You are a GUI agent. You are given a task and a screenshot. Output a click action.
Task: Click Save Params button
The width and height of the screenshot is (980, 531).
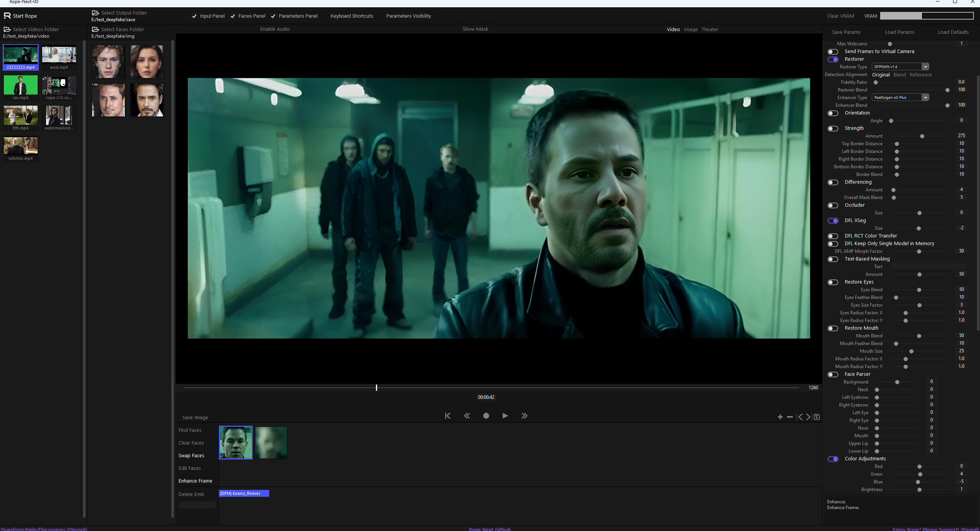[x=846, y=32]
